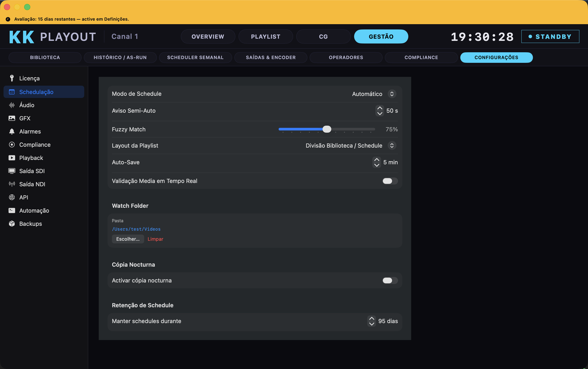
Task: Open the SCHEDULER SEMANAL sub-tab
Action: (x=195, y=58)
